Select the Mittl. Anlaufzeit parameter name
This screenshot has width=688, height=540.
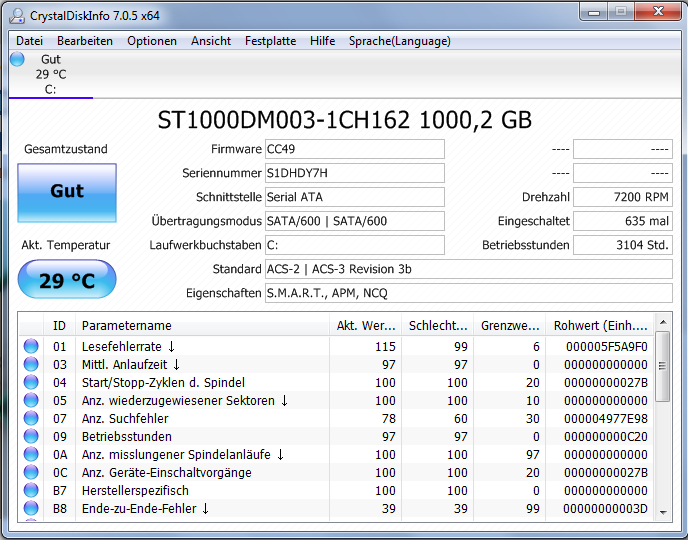pyautogui.click(x=131, y=365)
